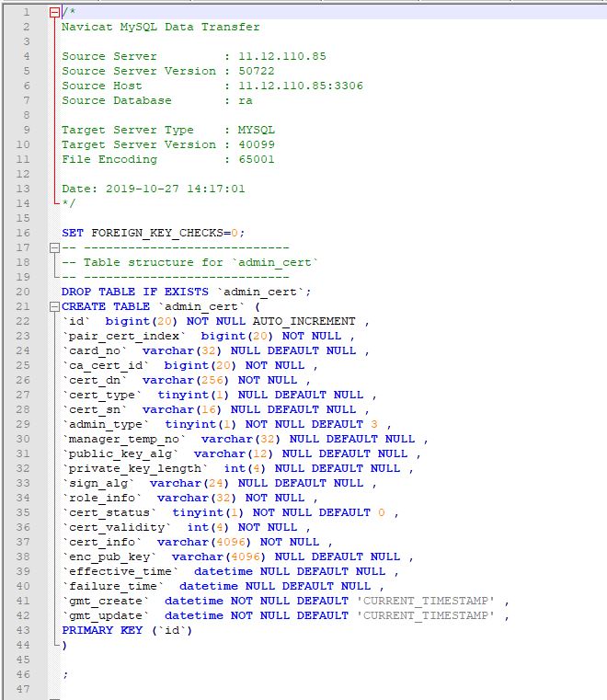
Task: Click line number 46 in the gutter
Action: click(23, 674)
